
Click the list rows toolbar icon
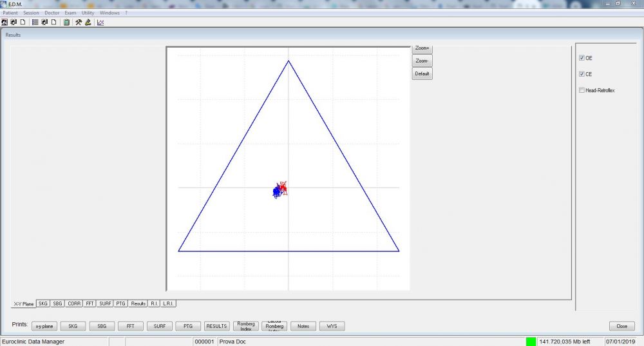tap(35, 22)
